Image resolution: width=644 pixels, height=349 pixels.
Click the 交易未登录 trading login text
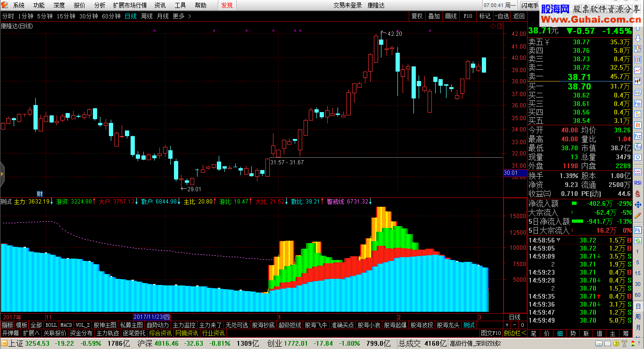347,5
